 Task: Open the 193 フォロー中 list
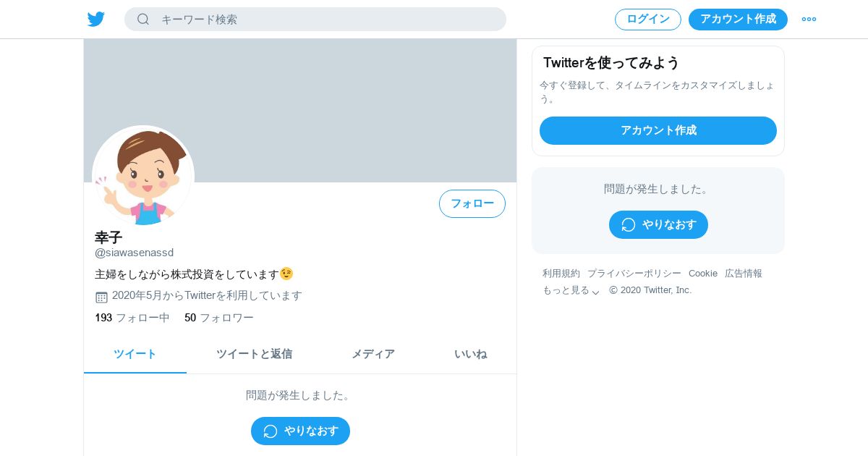point(132,318)
